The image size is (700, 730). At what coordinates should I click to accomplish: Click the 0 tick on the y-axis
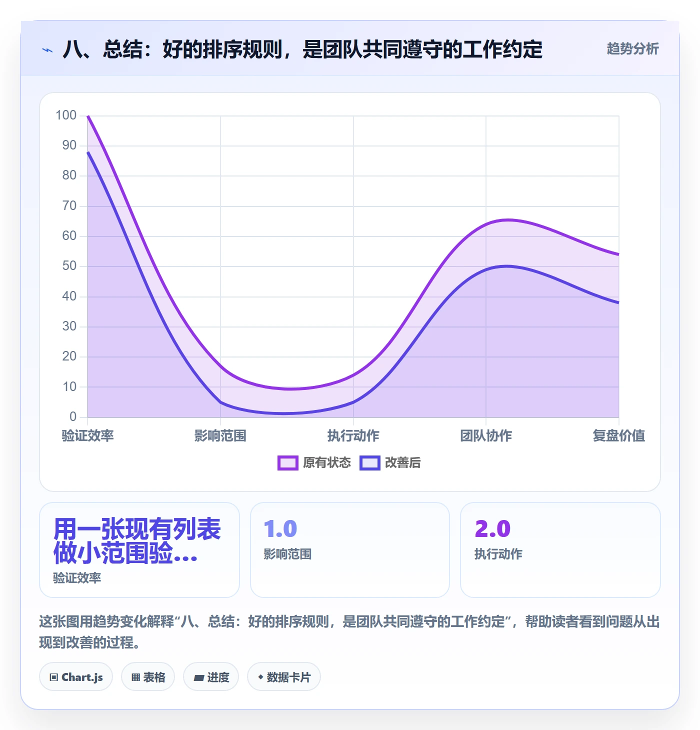(73, 416)
